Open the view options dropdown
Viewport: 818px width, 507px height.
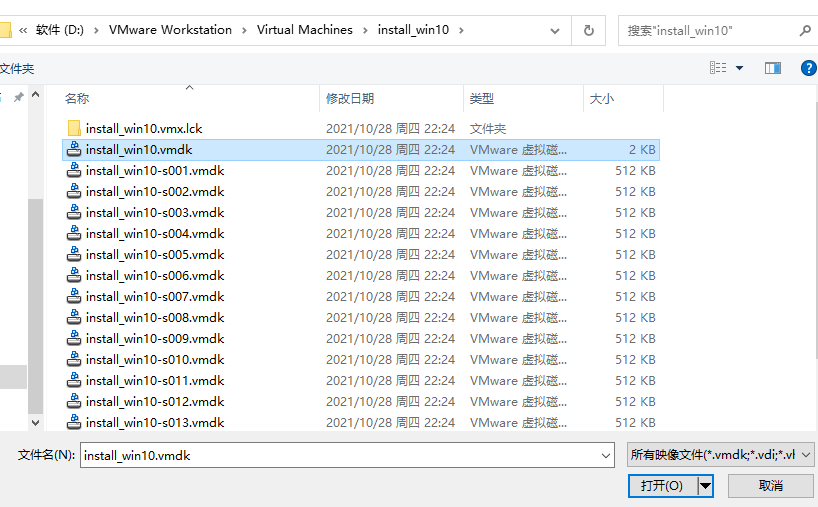click(740, 68)
